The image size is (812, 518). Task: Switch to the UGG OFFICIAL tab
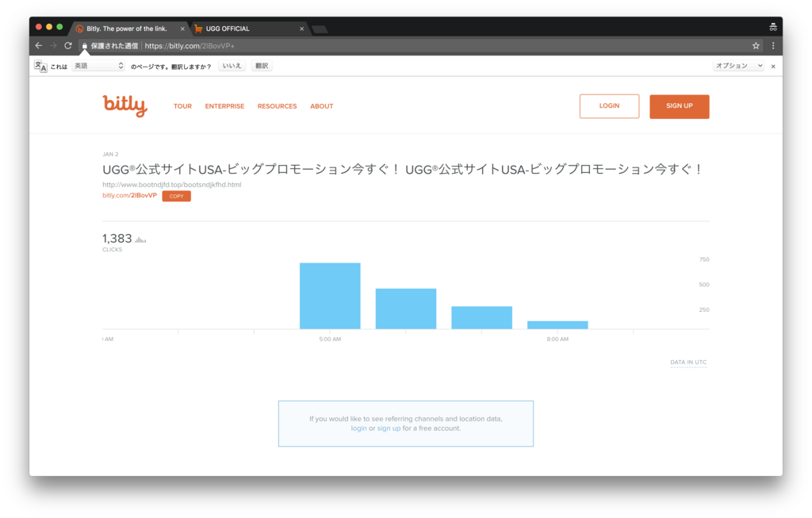[247, 29]
